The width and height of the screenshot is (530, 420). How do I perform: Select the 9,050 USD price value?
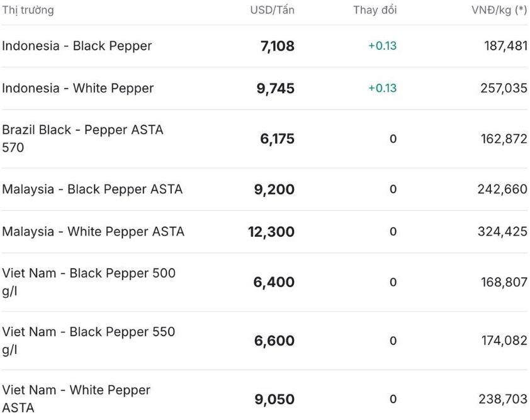(274, 399)
